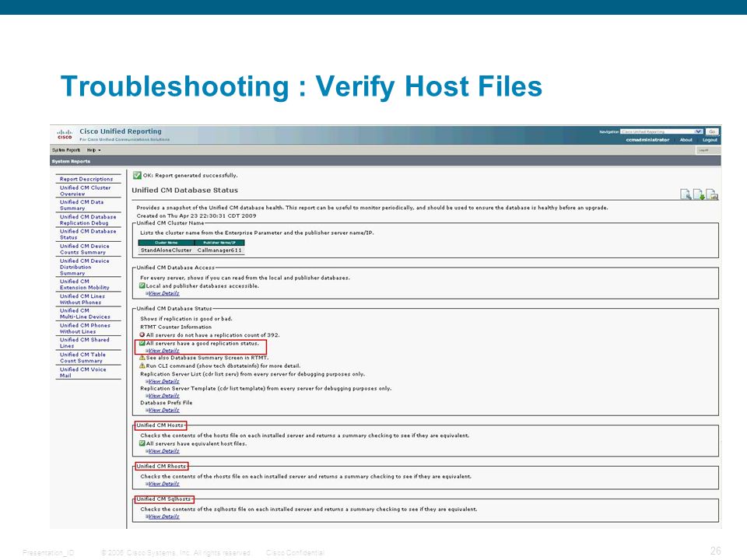
Task: Click green check beside 'good replication status'
Action: [x=142, y=343]
